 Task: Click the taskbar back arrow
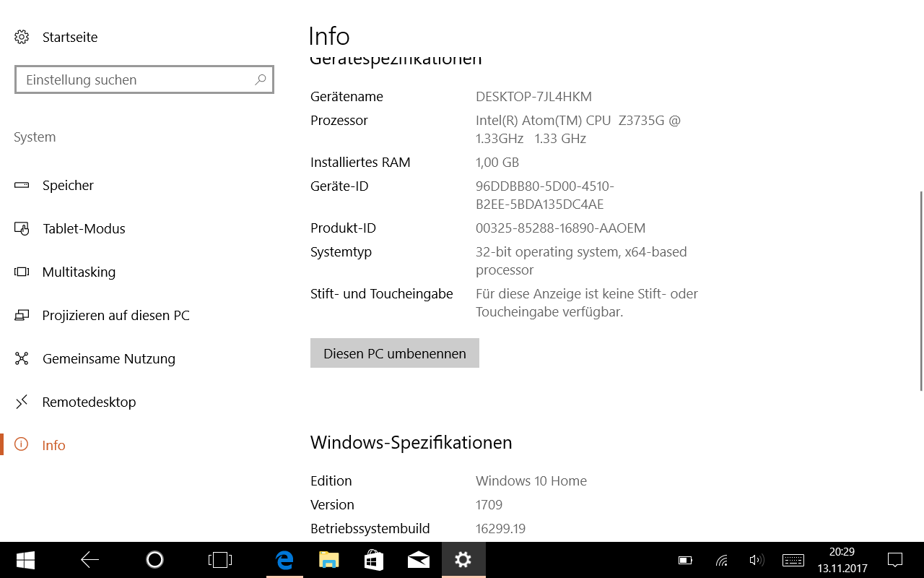pos(90,560)
